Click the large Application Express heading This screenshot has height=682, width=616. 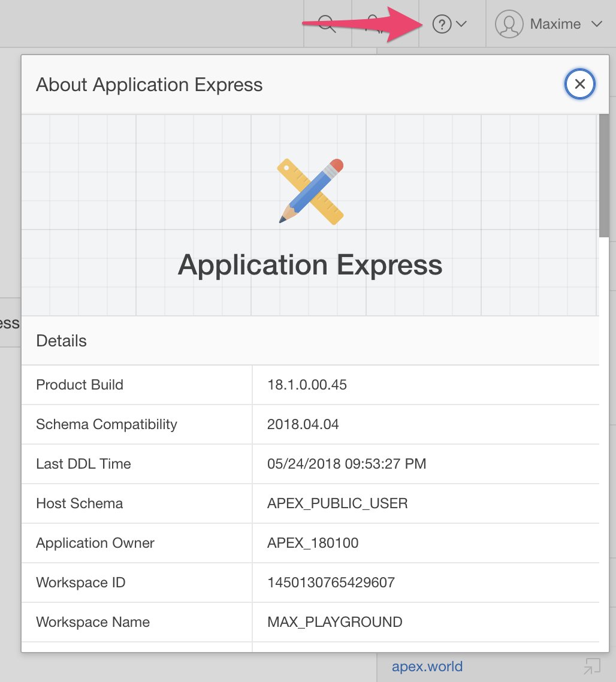pyautogui.click(x=310, y=265)
